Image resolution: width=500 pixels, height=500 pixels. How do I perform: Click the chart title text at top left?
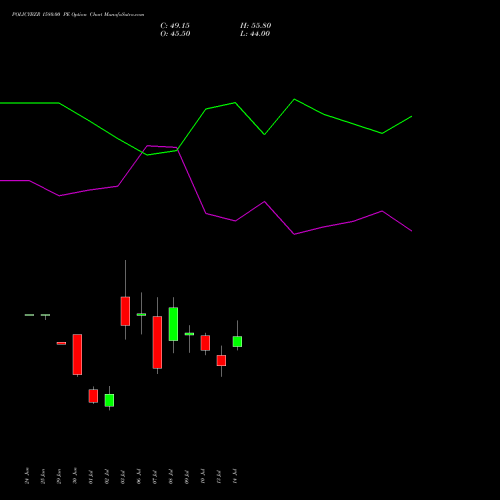coord(78,15)
